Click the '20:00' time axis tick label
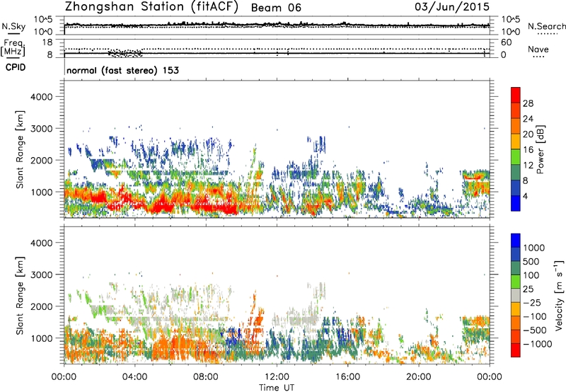The width and height of the screenshot is (566, 392). [x=418, y=377]
